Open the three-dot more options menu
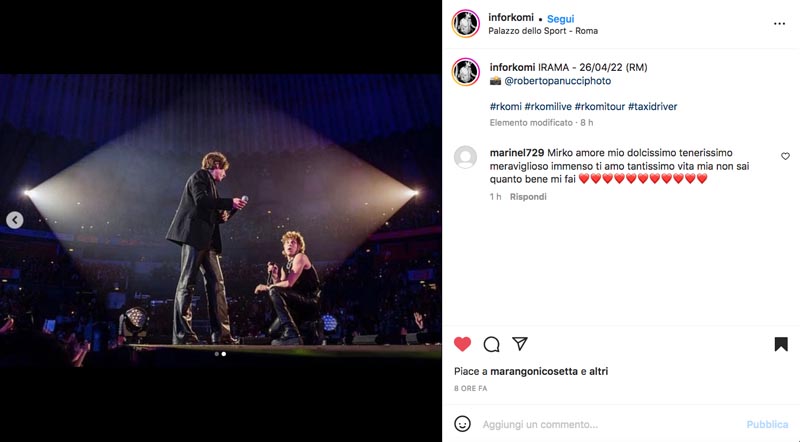This screenshot has width=800, height=442. (x=779, y=23)
